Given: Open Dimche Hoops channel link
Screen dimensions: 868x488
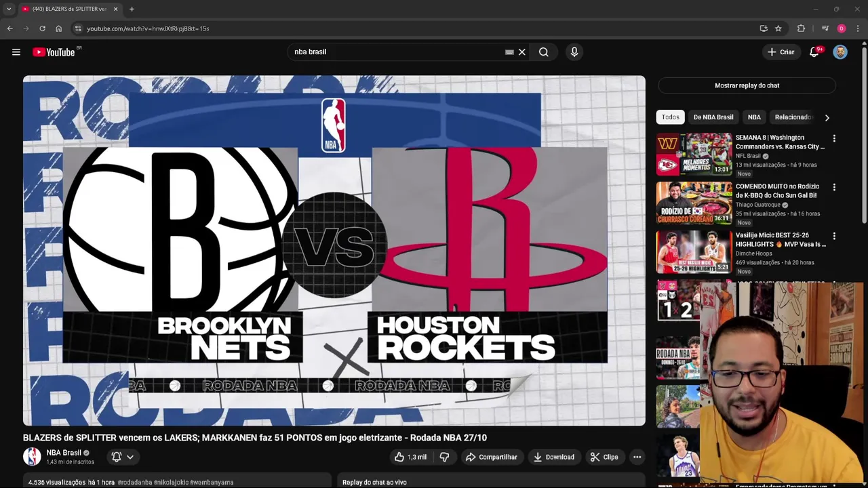Looking at the screenshot, I should 753,253.
